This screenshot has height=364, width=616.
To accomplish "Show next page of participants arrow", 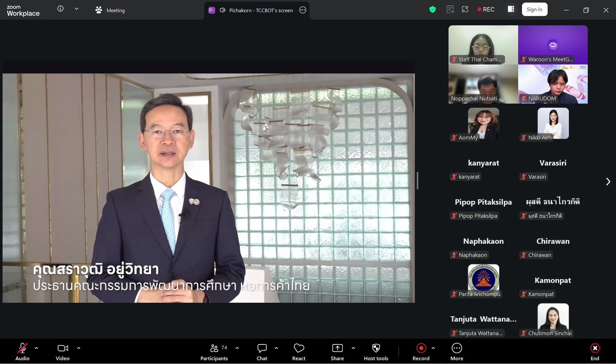I will (608, 181).
